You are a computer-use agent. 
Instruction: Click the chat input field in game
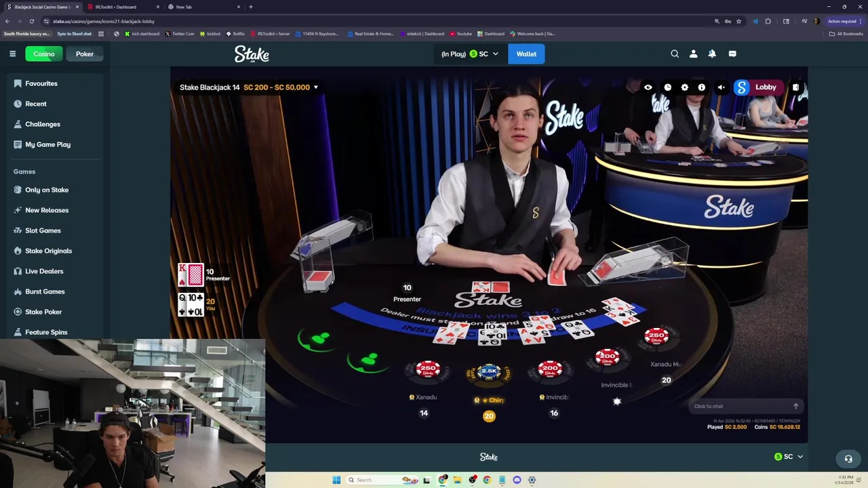point(739,406)
